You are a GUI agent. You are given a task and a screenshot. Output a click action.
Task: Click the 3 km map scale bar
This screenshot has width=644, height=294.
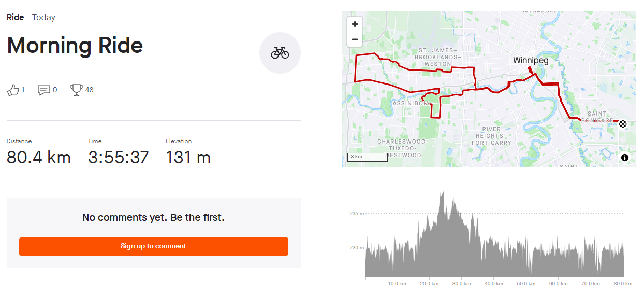(367, 157)
